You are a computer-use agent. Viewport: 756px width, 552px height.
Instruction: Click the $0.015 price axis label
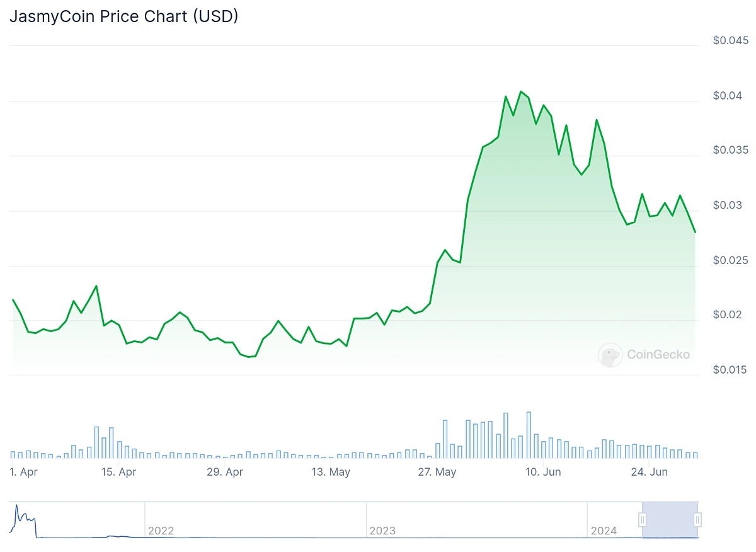[x=730, y=370]
